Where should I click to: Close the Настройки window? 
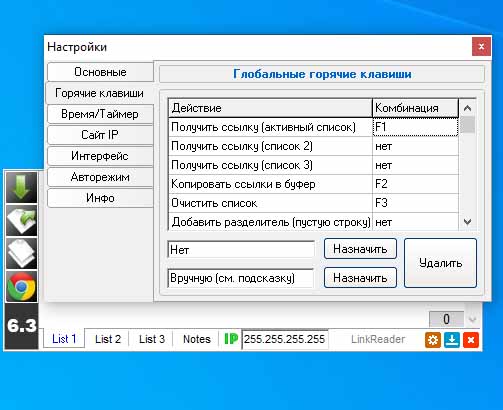coord(481,47)
